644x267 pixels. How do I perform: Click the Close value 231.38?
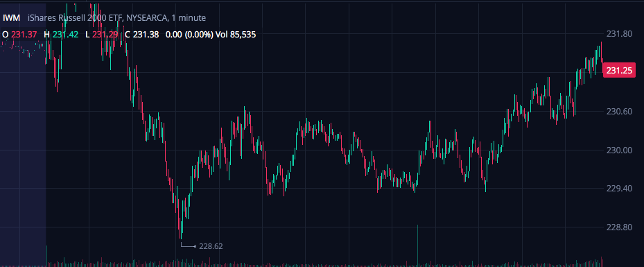pyautogui.click(x=146, y=35)
